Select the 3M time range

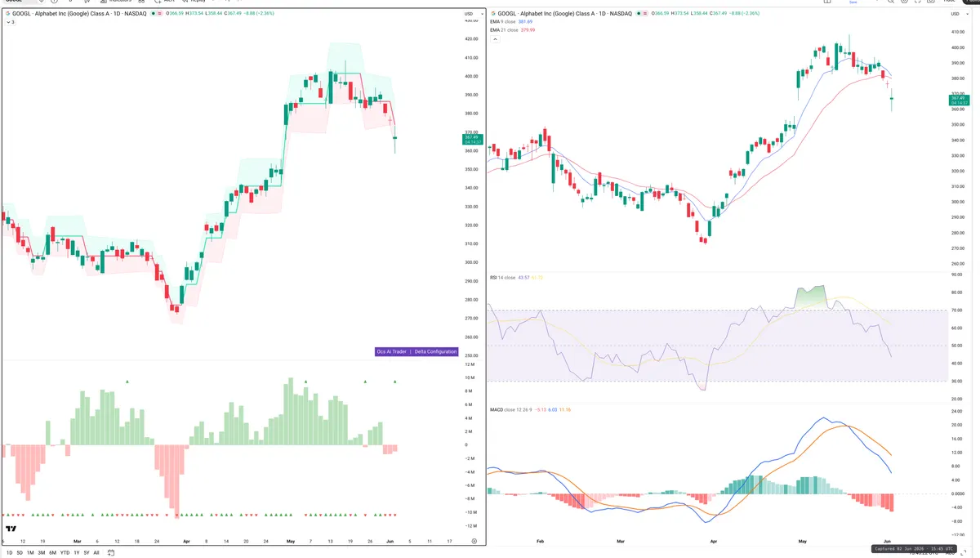pos(42,552)
